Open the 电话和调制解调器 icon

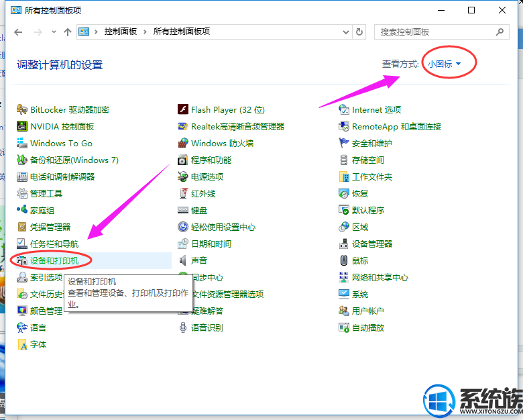[22, 176]
